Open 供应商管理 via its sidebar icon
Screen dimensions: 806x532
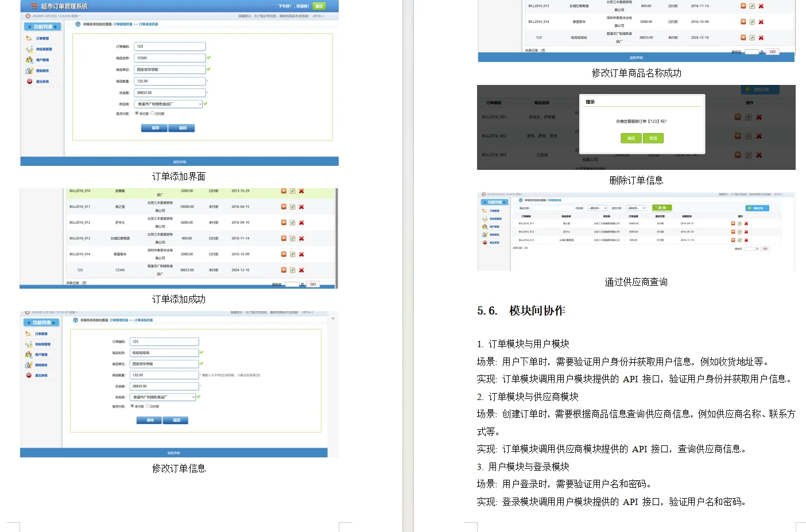click(29, 49)
